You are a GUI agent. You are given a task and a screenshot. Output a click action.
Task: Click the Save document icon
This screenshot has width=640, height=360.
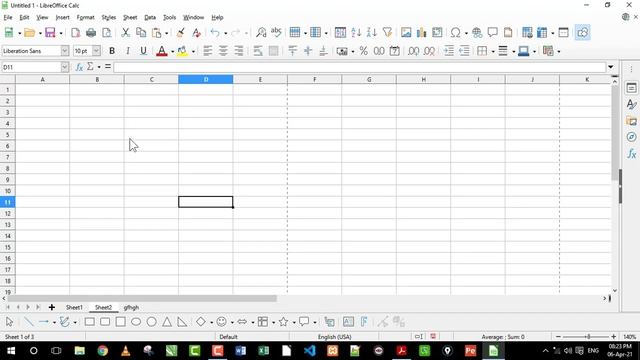point(50,33)
